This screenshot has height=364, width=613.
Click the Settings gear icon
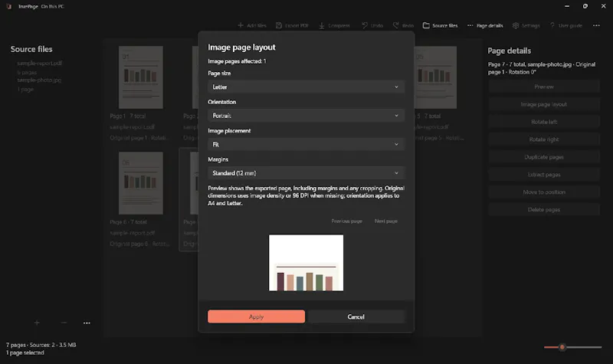coord(516,25)
